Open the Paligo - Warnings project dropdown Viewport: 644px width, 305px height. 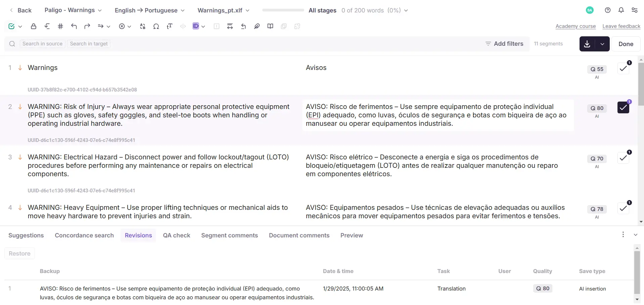(x=73, y=10)
